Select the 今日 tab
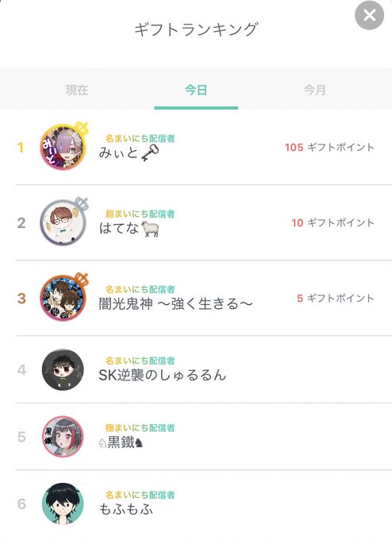 [196, 91]
